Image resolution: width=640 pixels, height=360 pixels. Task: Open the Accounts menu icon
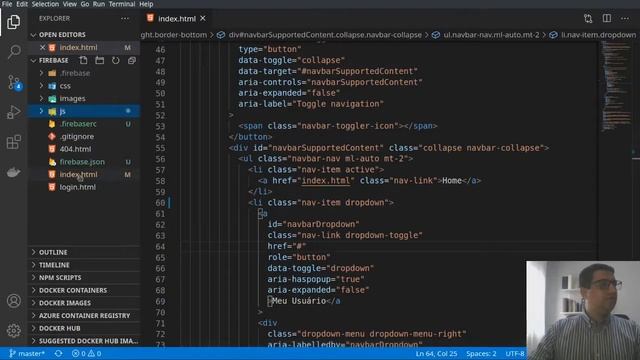point(13,301)
